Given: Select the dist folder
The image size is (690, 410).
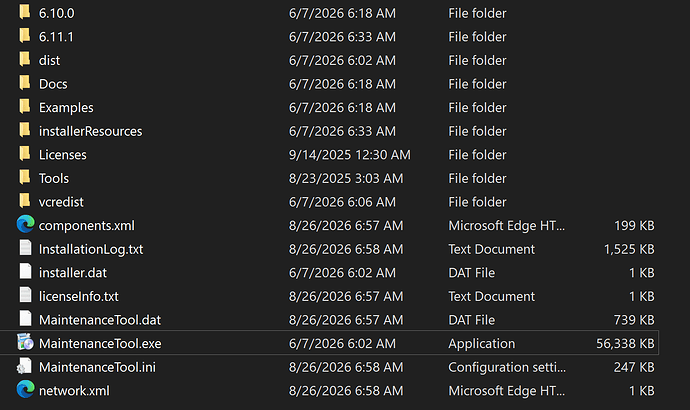Looking at the screenshot, I should click(49, 60).
